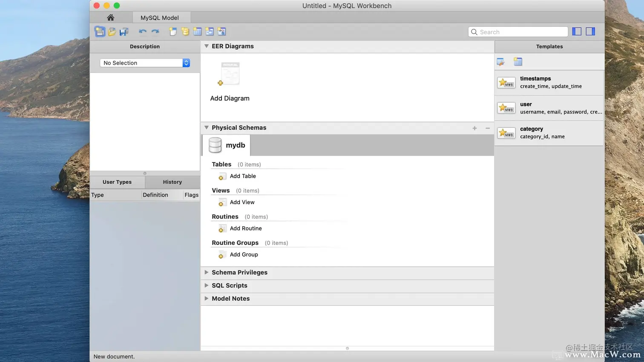The image size is (644, 362).
Task: Select the timestamps template text
Action: (535, 79)
